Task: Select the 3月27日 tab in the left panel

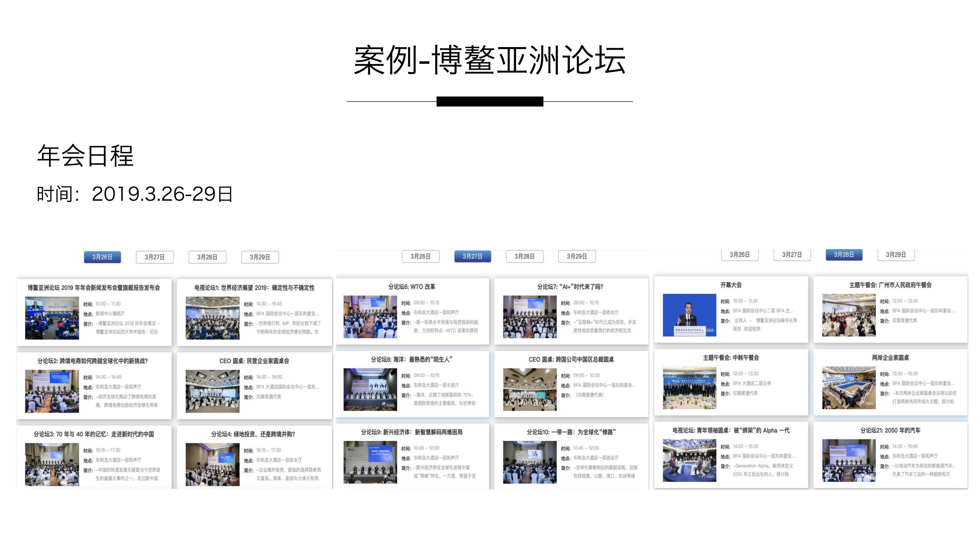Action: [155, 257]
